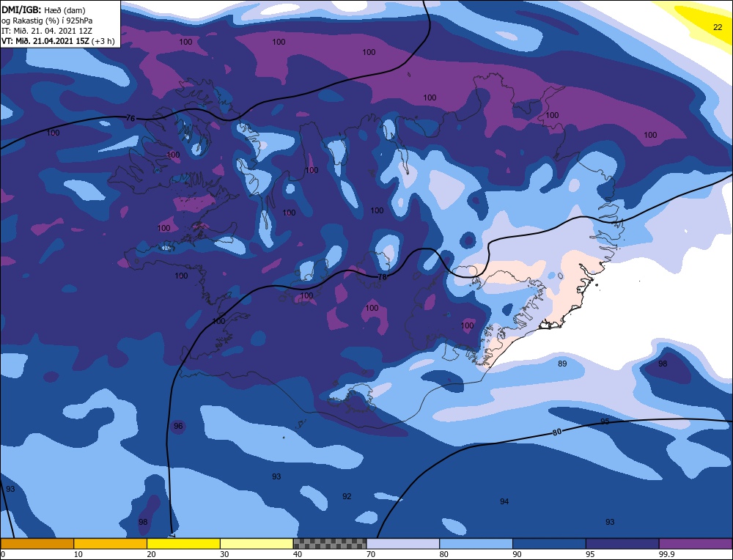Image resolution: width=733 pixels, height=560 pixels.
Task: Click the humidity value '94' on the map
Action: point(504,501)
